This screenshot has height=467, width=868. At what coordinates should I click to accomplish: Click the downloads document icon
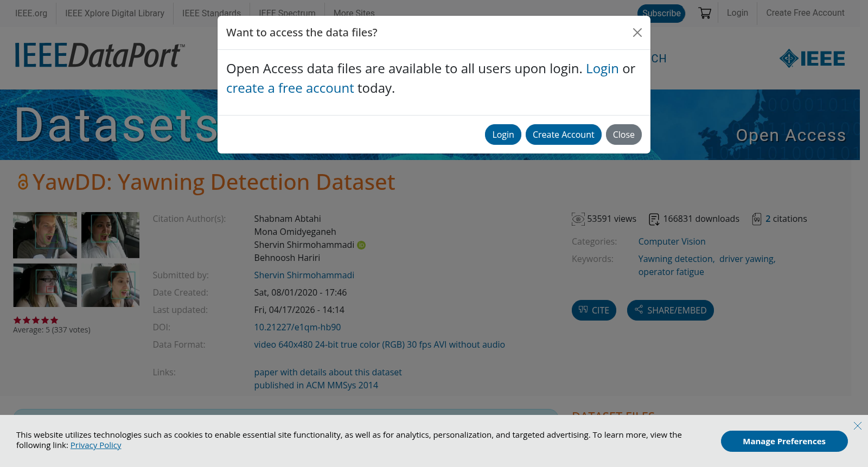point(654,219)
